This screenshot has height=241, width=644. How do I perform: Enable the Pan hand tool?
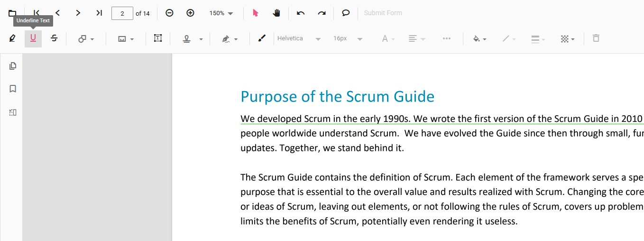(276, 13)
